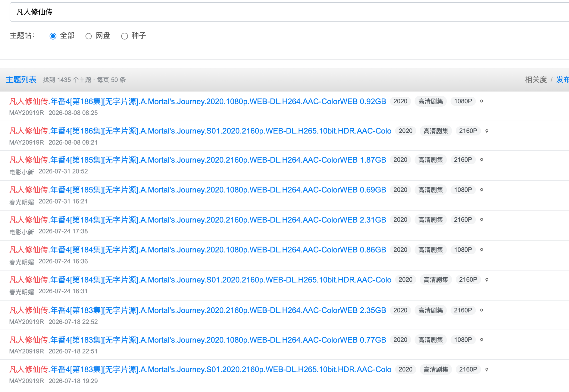
Task: Click the pin icon on the 2.31GB row
Action: tap(481, 220)
